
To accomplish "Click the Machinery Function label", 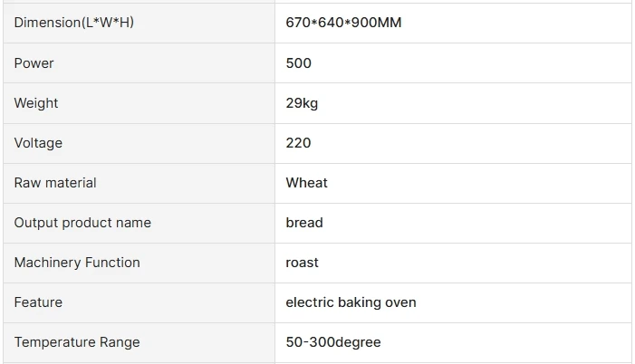I will click(x=77, y=263).
